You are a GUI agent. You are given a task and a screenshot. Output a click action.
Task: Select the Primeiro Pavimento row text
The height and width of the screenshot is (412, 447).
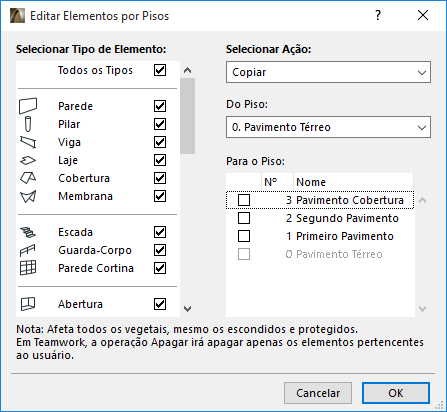pos(345,236)
